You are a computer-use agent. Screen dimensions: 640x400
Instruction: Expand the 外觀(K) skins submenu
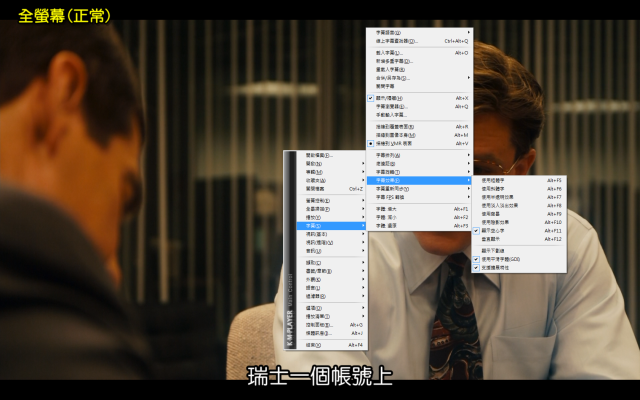pos(331,280)
